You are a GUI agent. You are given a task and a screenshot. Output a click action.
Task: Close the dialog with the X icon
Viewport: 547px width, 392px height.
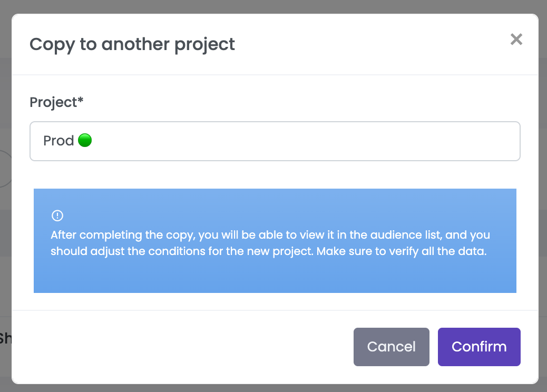pos(516,39)
